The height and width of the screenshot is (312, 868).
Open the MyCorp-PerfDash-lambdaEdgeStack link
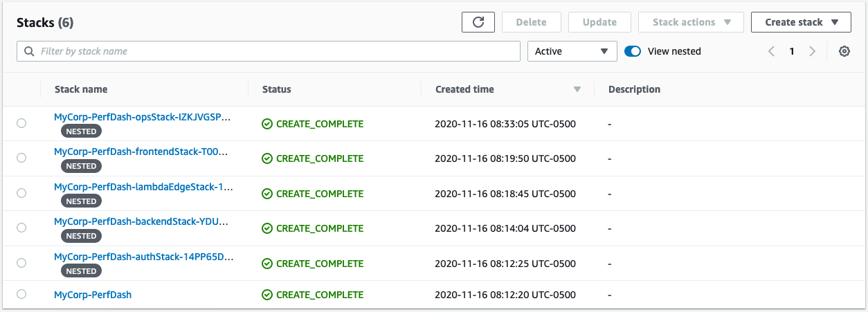(x=143, y=187)
